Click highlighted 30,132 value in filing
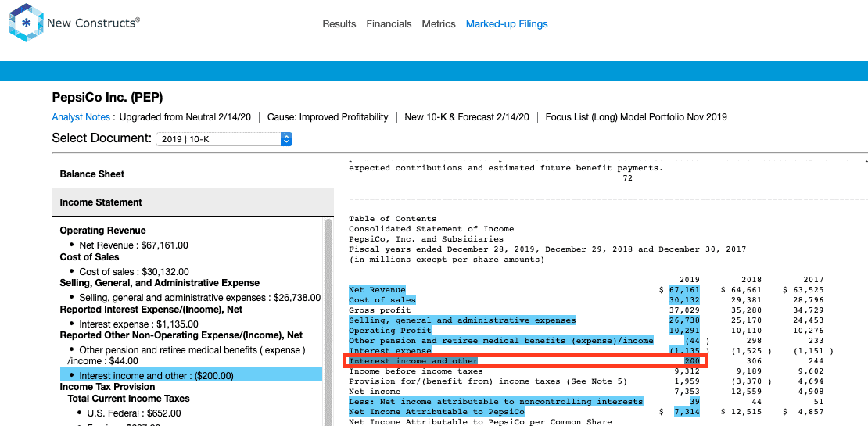This screenshot has height=426, width=868. pos(684,300)
